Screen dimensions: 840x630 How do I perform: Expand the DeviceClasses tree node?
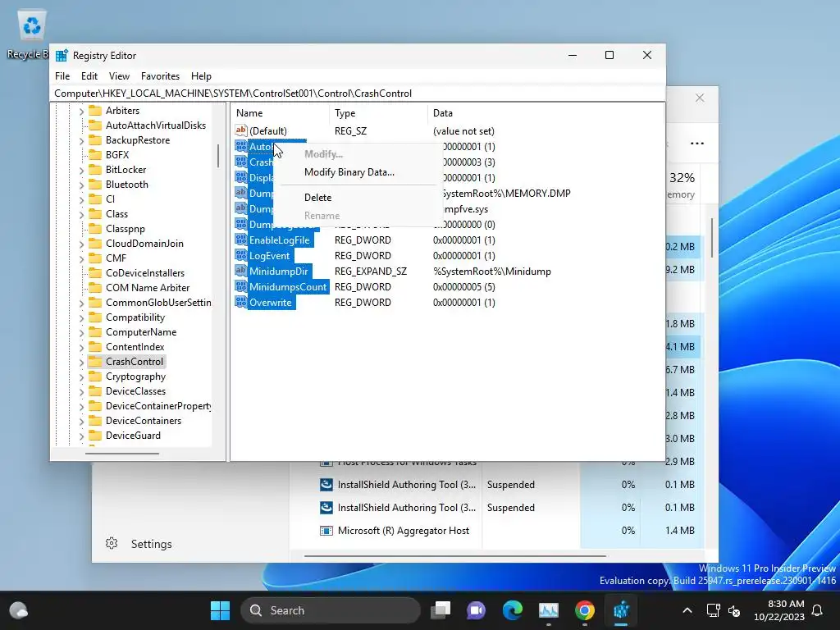[81, 391]
